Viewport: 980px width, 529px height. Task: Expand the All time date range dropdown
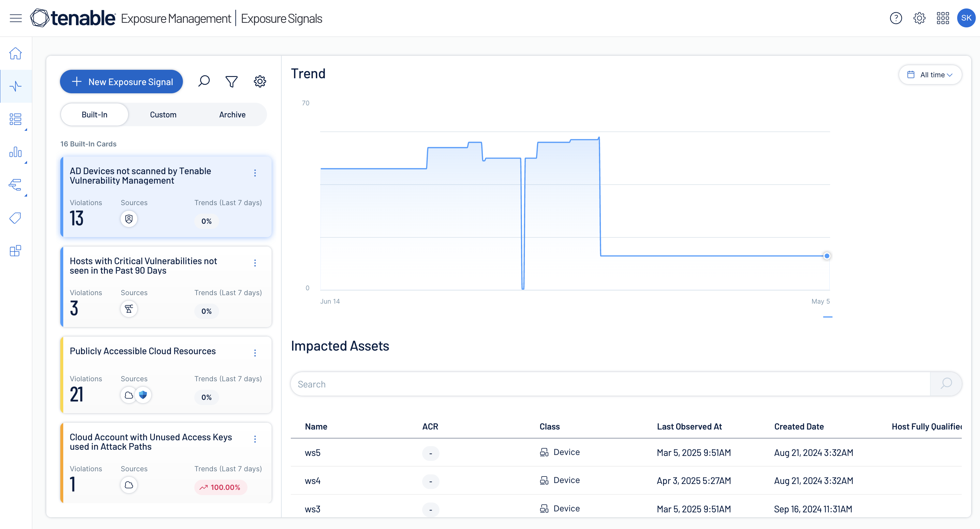pyautogui.click(x=930, y=75)
